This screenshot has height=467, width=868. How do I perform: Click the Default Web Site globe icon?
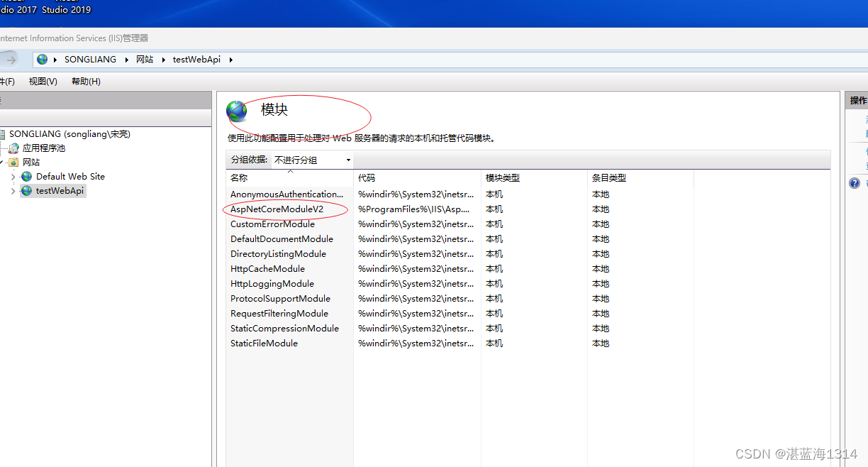point(26,176)
